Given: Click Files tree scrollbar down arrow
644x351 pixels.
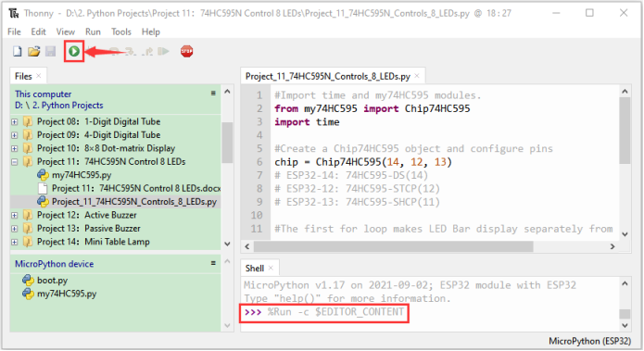Looking at the screenshot, I should click(x=227, y=244).
